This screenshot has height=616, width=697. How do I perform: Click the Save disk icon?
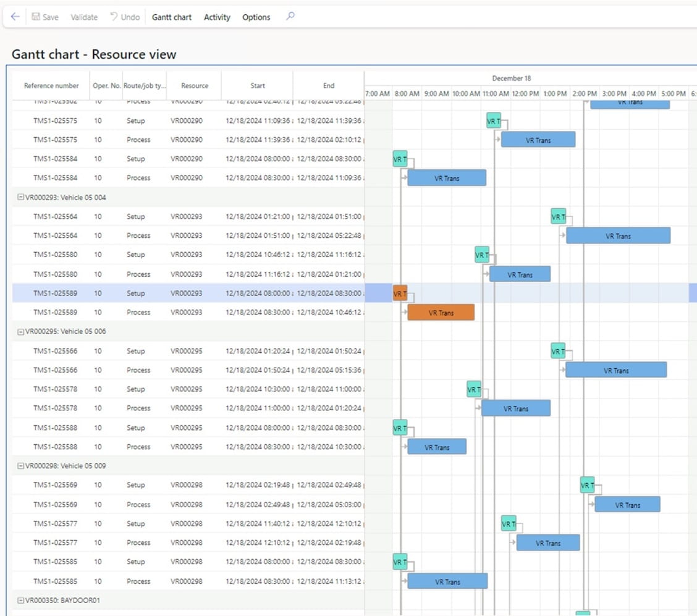[x=36, y=17]
